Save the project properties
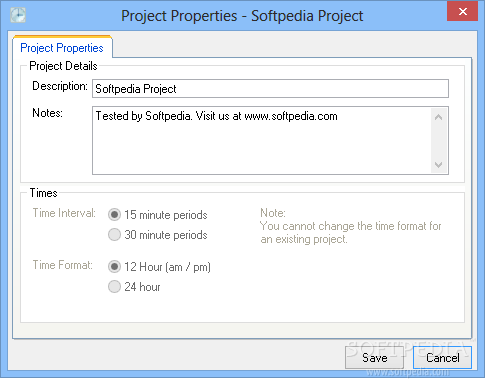The height and width of the screenshot is (390, 489). coord(374,358)
